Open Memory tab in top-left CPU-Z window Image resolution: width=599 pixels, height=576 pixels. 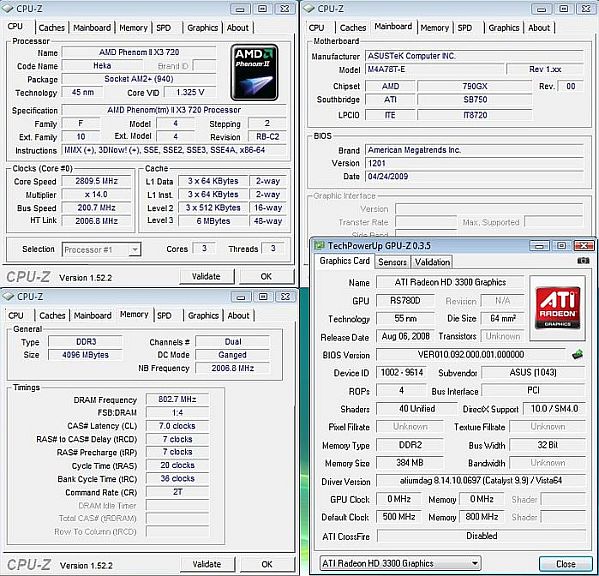(133, 28)
